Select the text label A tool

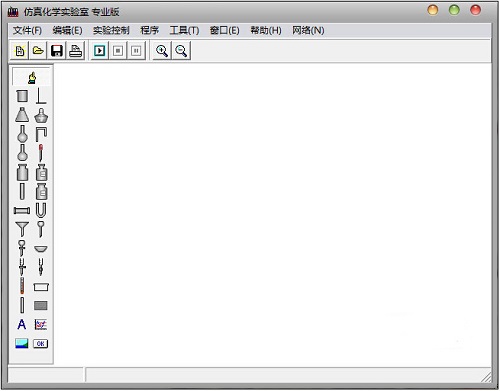coord(22,324)
